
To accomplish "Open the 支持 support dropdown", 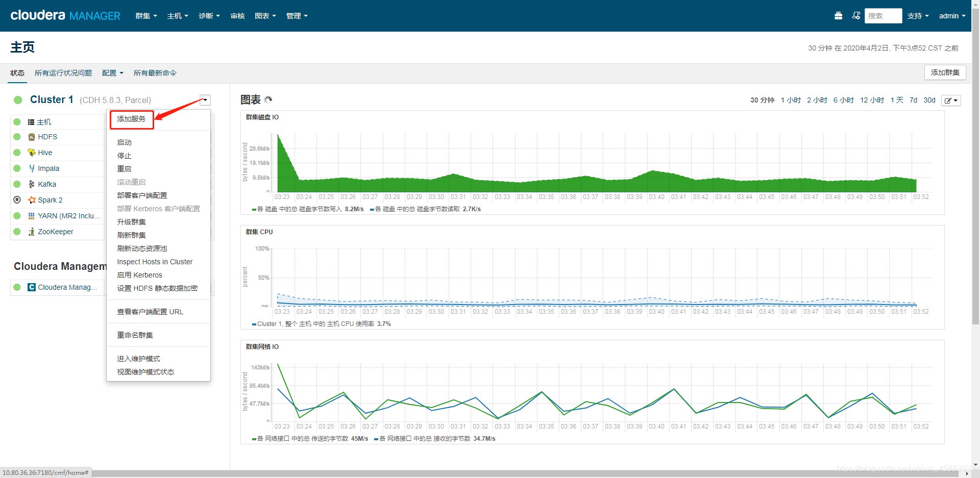I will click(918, 16).
